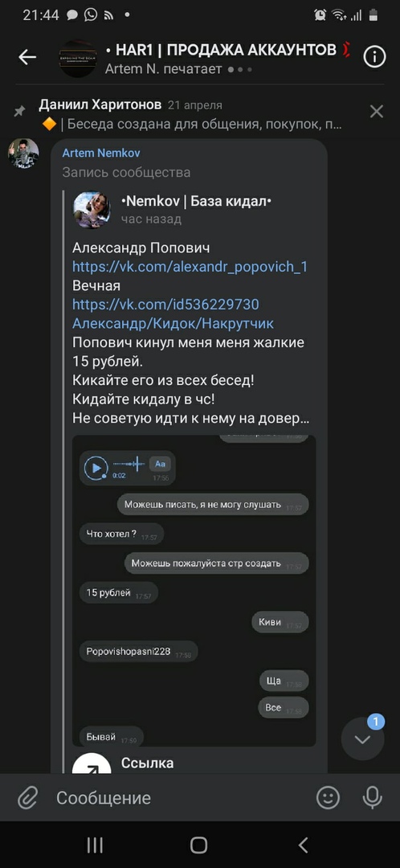Open Android recent apps button
The image size is (400, 868).
point(95,845)
